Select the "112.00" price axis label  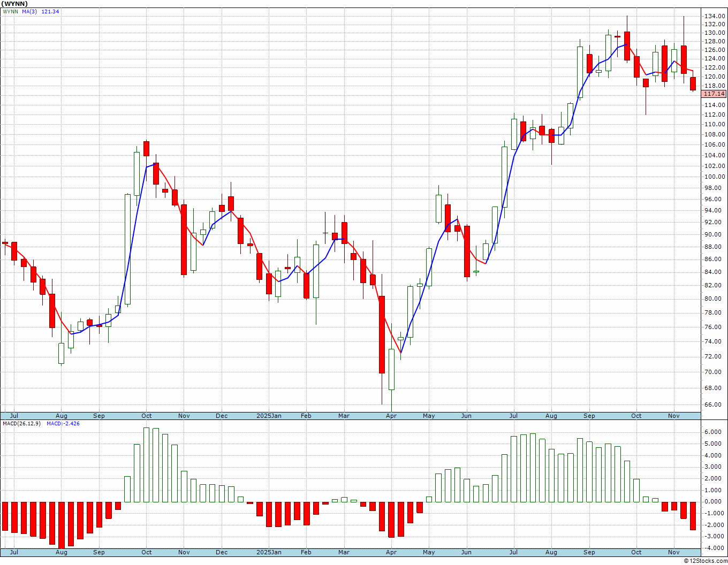pos(715,114)
